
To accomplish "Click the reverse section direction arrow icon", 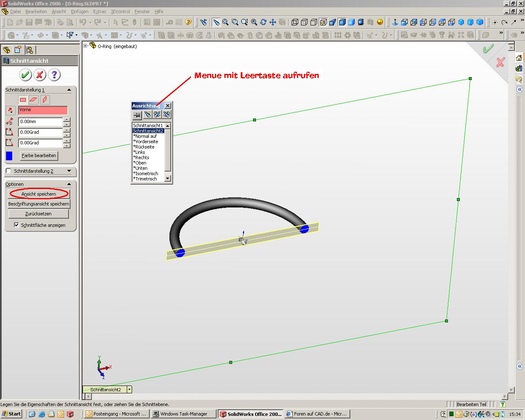I will [x=11, y=110].
